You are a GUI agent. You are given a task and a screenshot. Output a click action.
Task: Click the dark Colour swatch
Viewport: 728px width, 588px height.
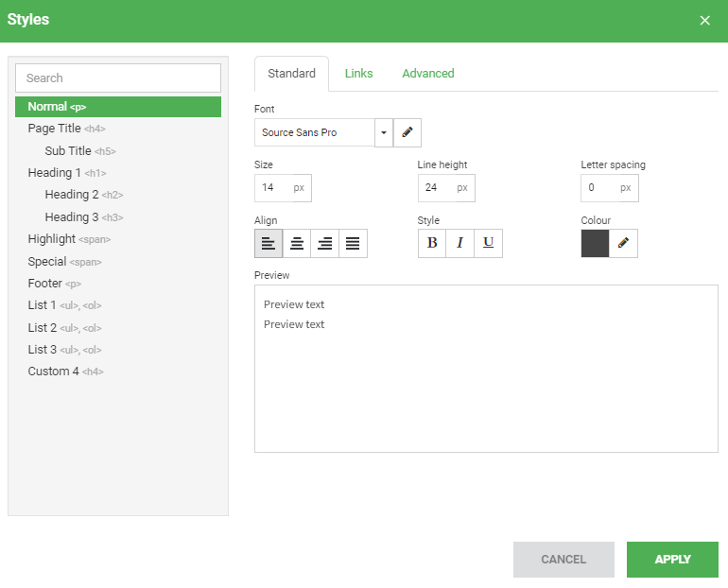tap(595, 243)
